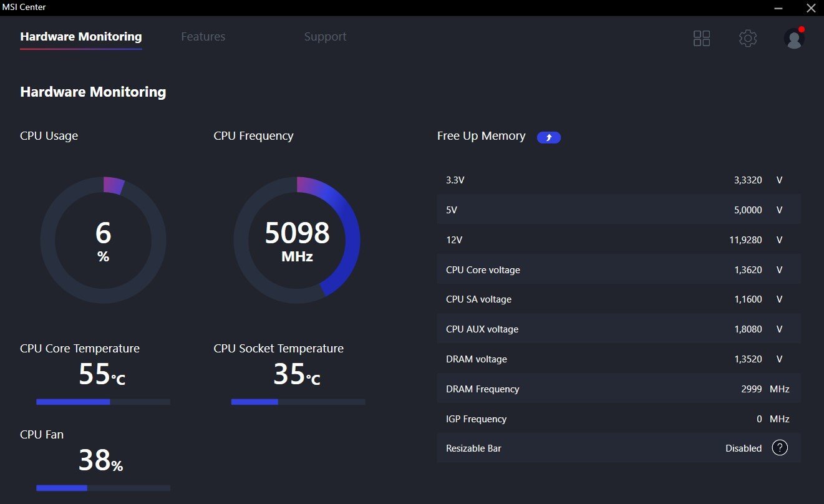The image size is (824, 504).
Task: Click the 1,1600 CPU SA value
Action: coord(748,299)
